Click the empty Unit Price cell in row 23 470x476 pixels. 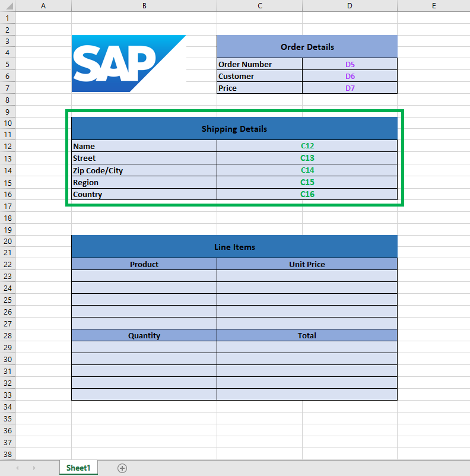pos(307,276)
